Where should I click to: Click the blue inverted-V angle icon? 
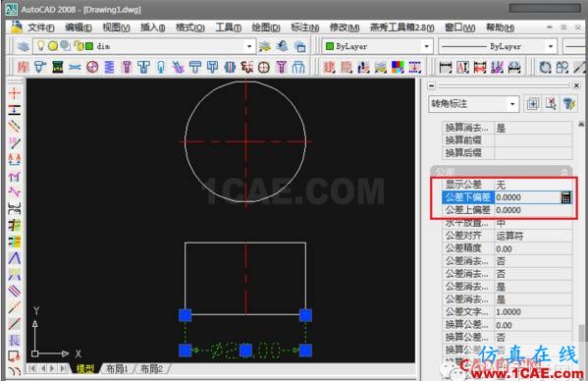click(x=15, y=258)
